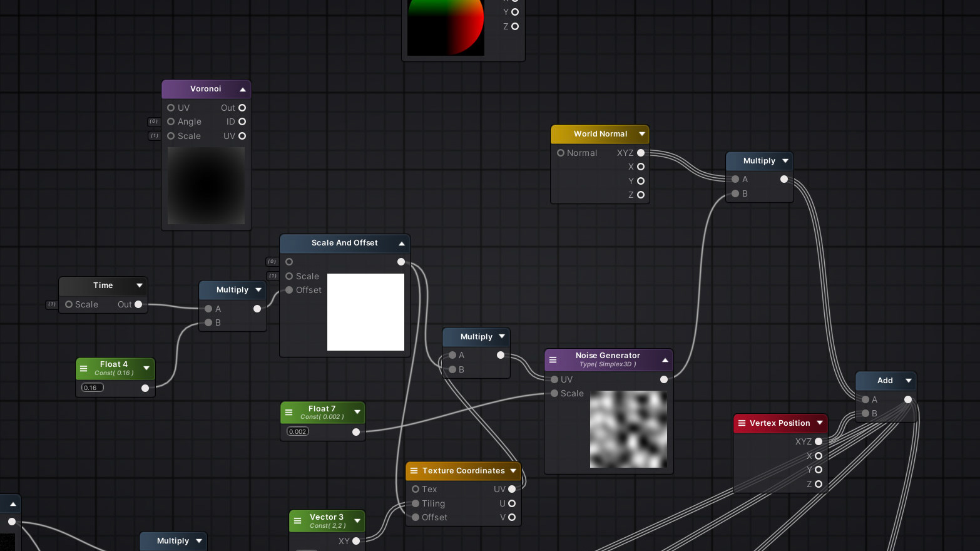Click the Float 7 output port
Viewport: 980px width, 551px height.
click(x=356, y=432)
